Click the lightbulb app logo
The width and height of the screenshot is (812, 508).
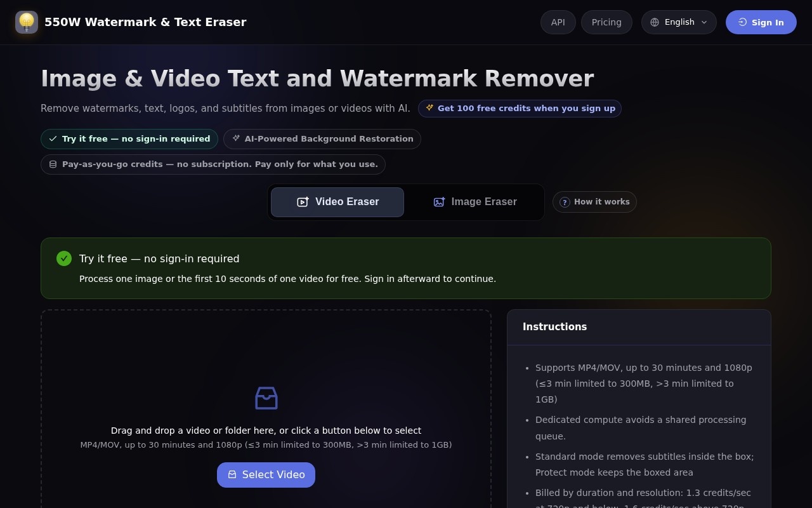click(27, 22)
